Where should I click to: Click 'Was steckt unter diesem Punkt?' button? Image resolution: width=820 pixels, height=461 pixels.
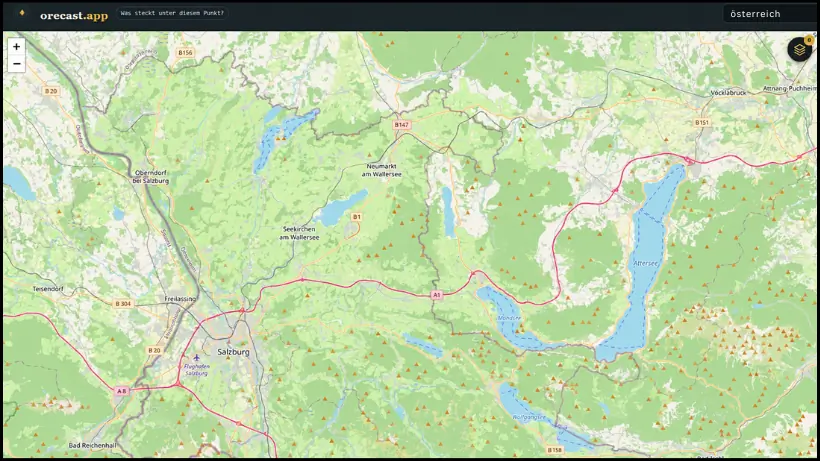tap(172, 13)
